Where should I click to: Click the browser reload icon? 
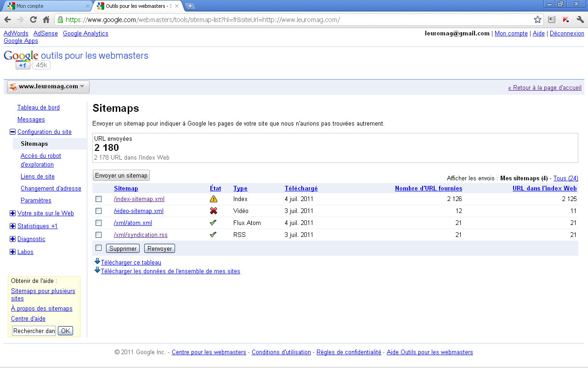[x=33, y=19]
